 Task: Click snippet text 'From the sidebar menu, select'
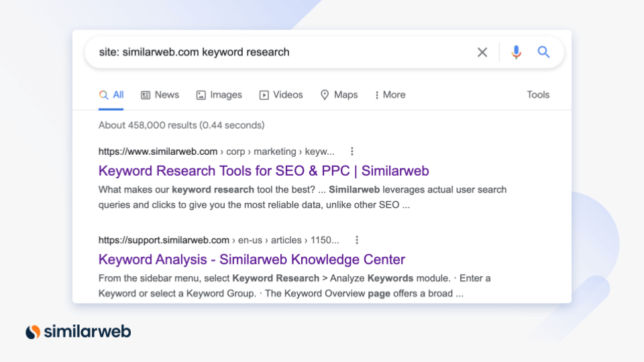[x=164, y=278]
